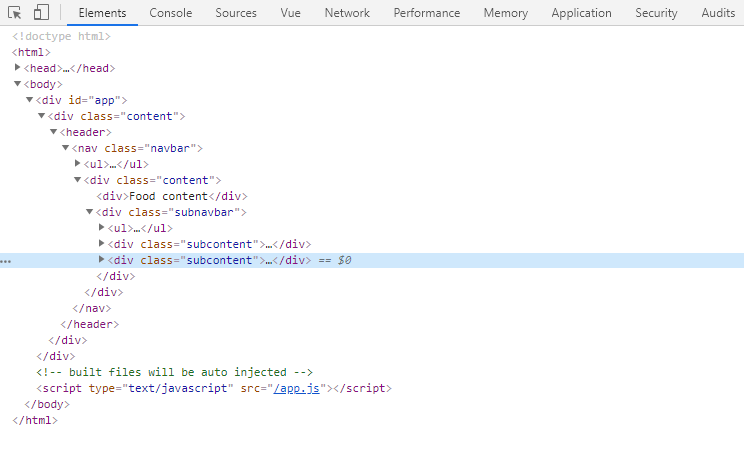Collapse the div id="app" node
Image resolution: width=744 pixels, height=459 pixels.
(x=29, y=100)
